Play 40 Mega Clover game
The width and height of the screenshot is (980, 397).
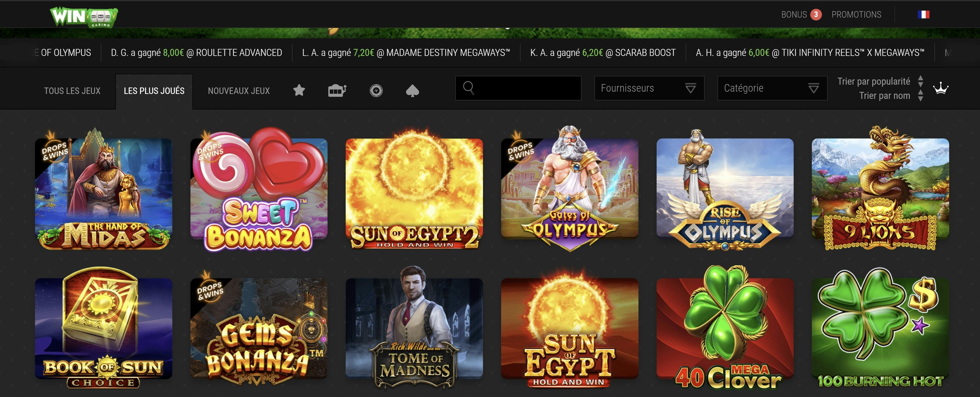725,329
